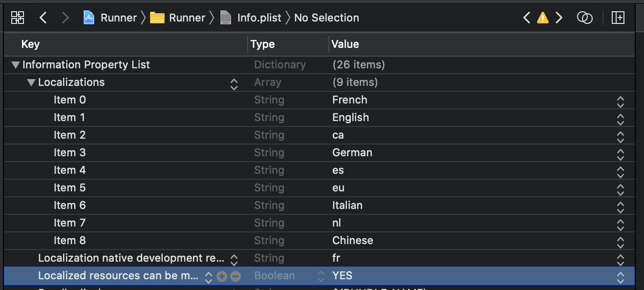This screenshot has height=290, width=644.
Task: Click the Info.plist file icon in breadcrumb
Action: click(x=225, y=18)
